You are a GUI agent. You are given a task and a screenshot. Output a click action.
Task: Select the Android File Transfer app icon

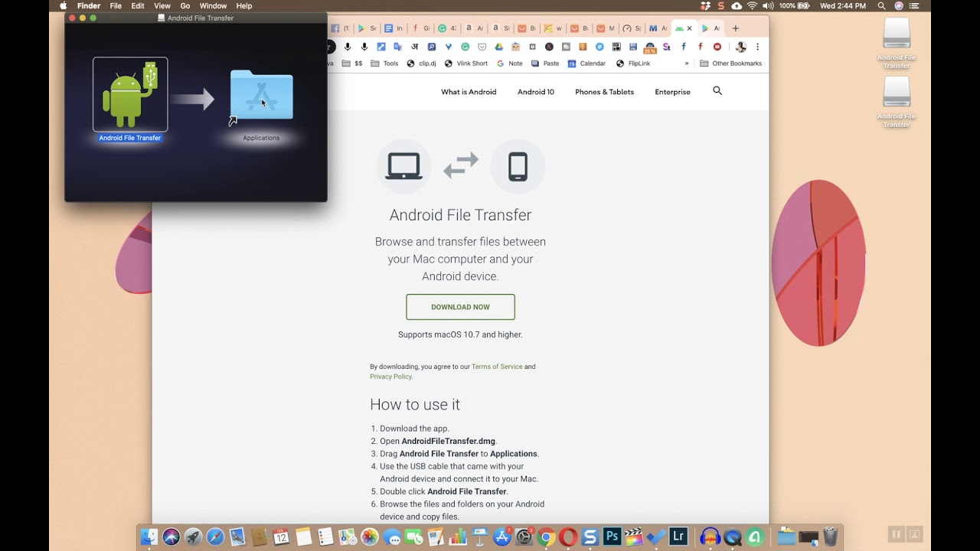(x=130, y=93)
